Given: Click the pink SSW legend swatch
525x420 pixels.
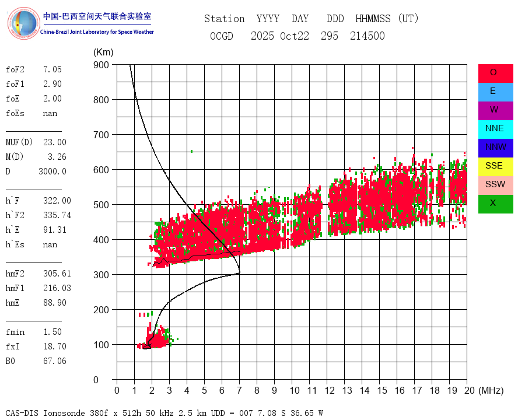Looking at the screenshot, I should point(495,185).
